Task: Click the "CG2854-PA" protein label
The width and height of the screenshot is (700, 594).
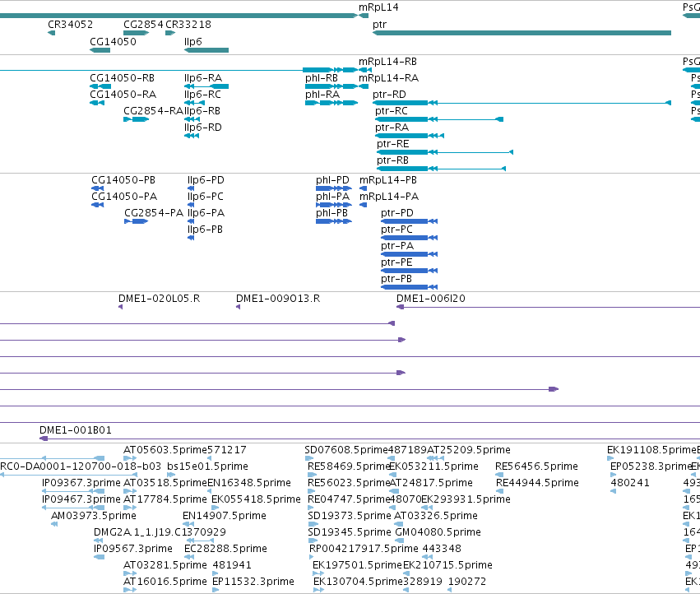Action: [154, 213]
